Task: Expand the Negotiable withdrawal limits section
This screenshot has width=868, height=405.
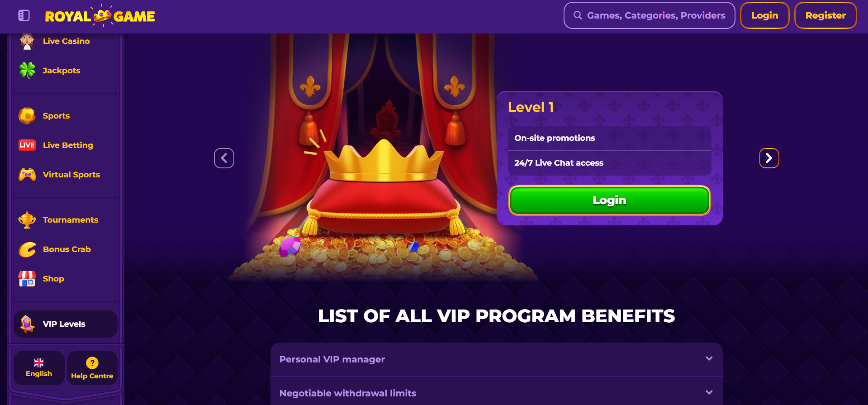Action: [496, 393]
